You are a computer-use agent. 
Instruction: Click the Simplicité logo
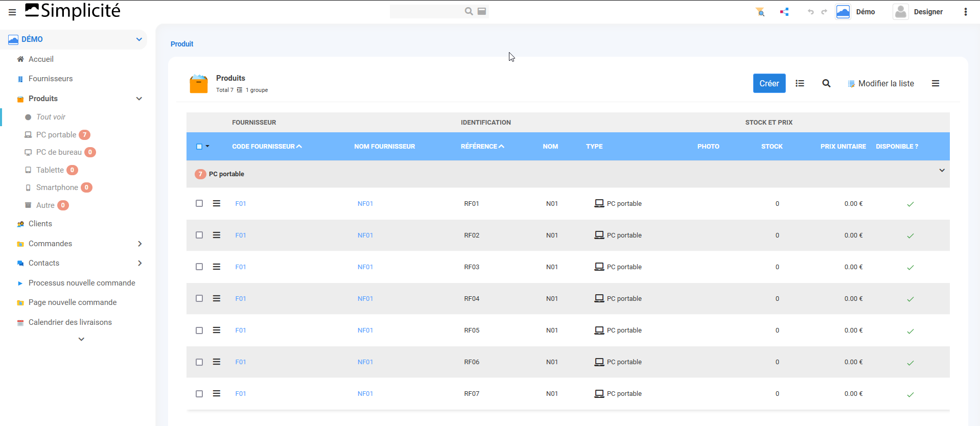pyautogui.click(x=73, y=11)
